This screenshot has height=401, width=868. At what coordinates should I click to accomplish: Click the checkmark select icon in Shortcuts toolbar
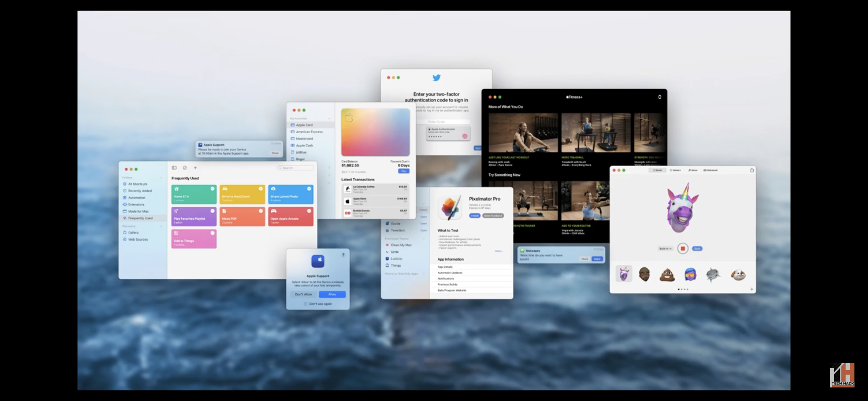185,168
